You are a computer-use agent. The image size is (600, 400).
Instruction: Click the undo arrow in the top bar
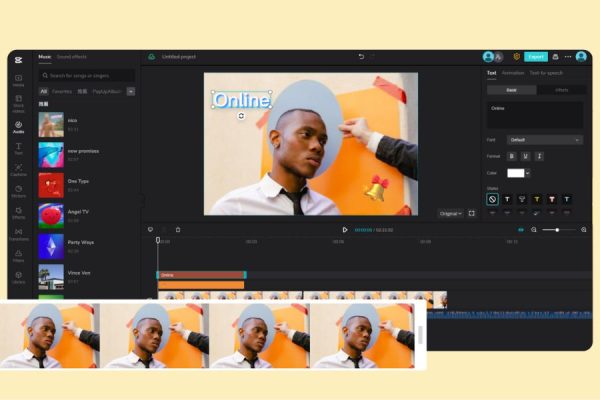point(361,57)
